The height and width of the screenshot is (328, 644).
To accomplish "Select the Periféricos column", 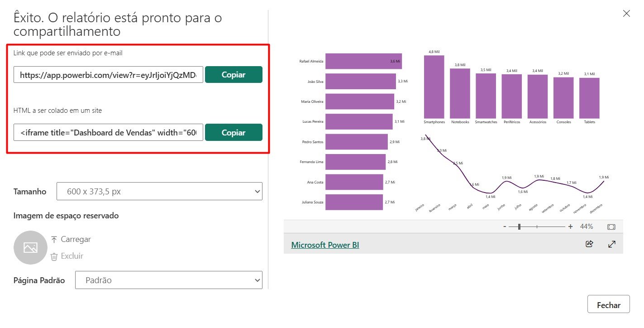I will pyautogui.click(x=512, y=96).
